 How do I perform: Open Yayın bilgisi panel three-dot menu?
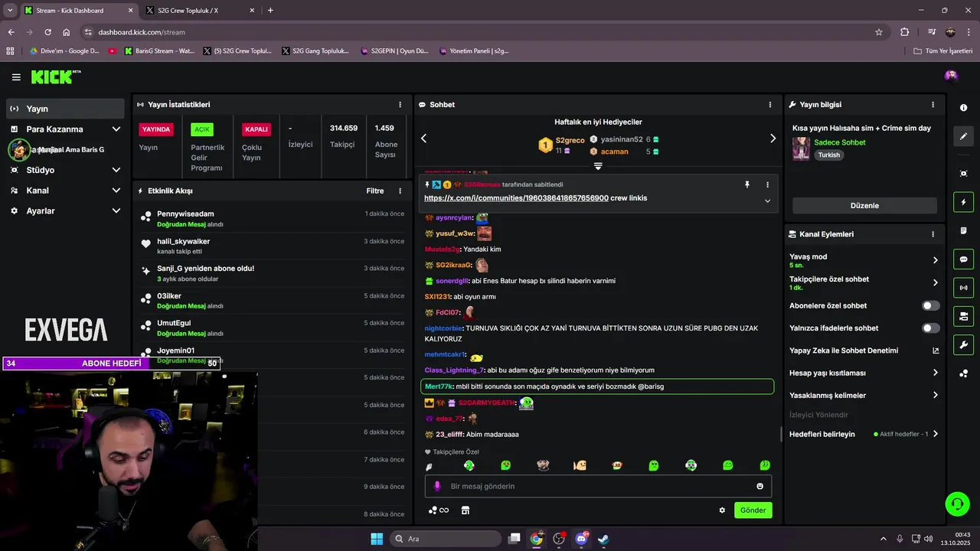pos(933,105)
